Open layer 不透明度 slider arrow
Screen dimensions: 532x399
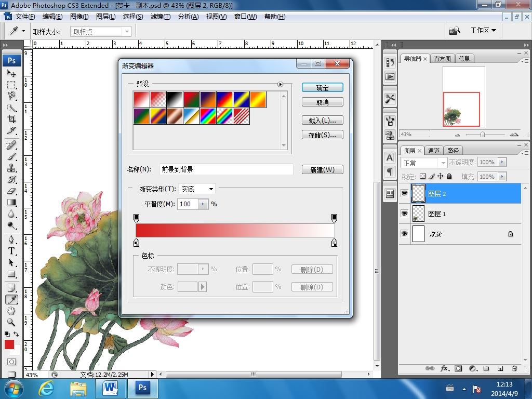pyautogui.click(x=502, y=162)
